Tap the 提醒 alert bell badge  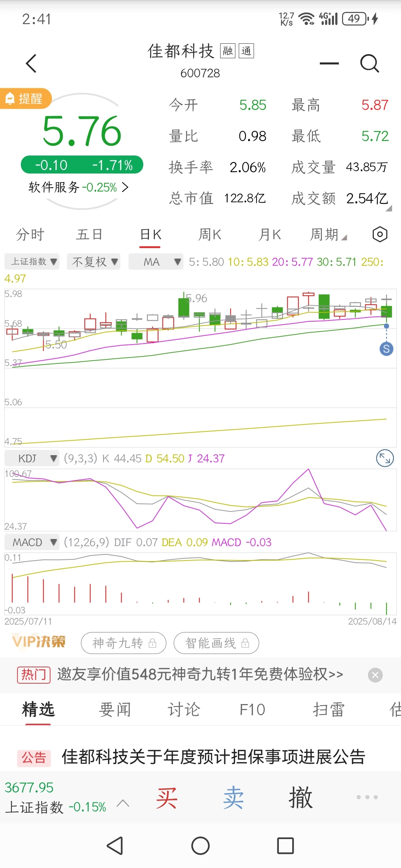point(25,99)
